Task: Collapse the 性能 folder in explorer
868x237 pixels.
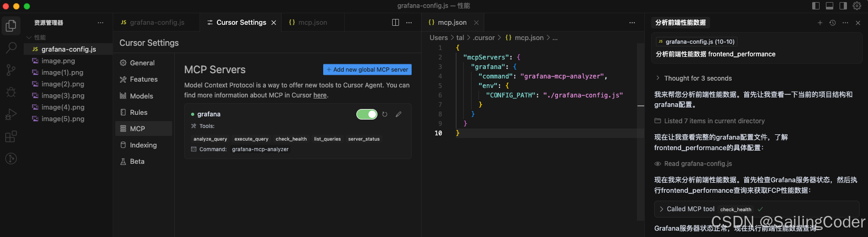Action: tap(29, 37)
